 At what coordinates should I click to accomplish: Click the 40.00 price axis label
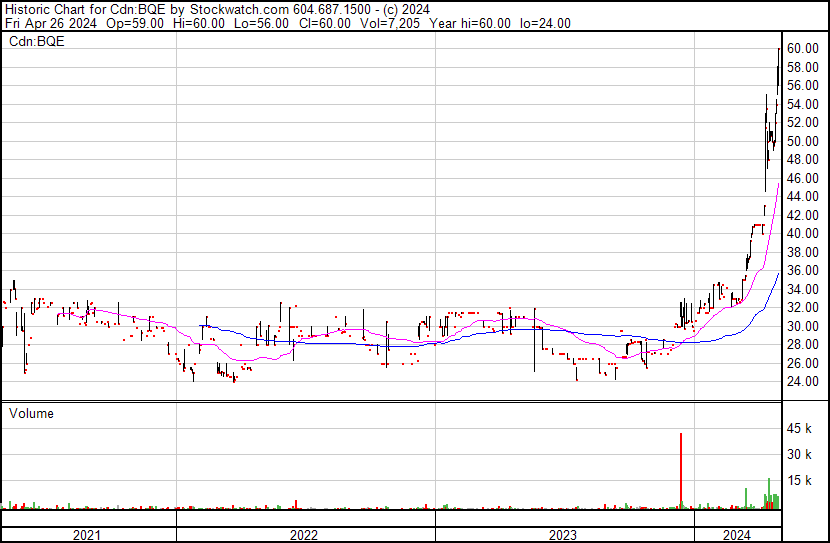coord(802,234)
